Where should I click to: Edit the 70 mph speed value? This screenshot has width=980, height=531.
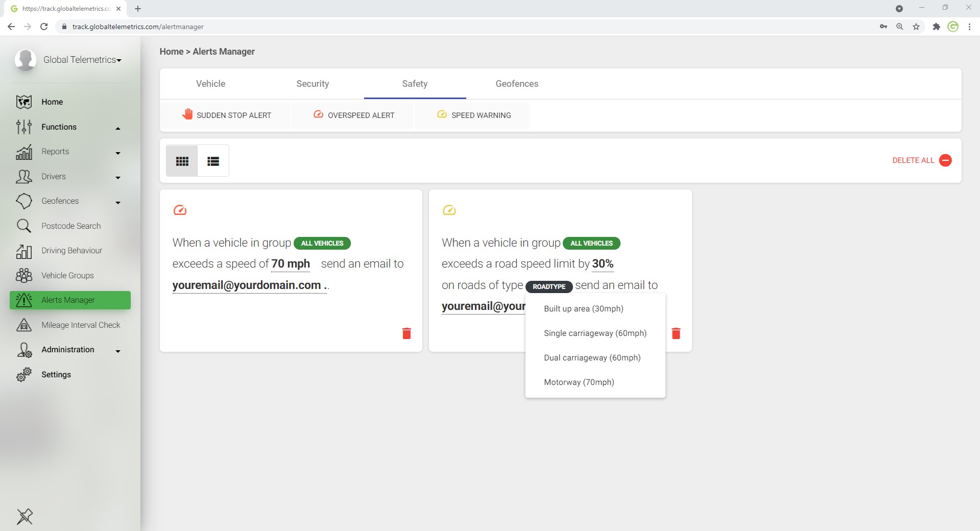point(290,264)
